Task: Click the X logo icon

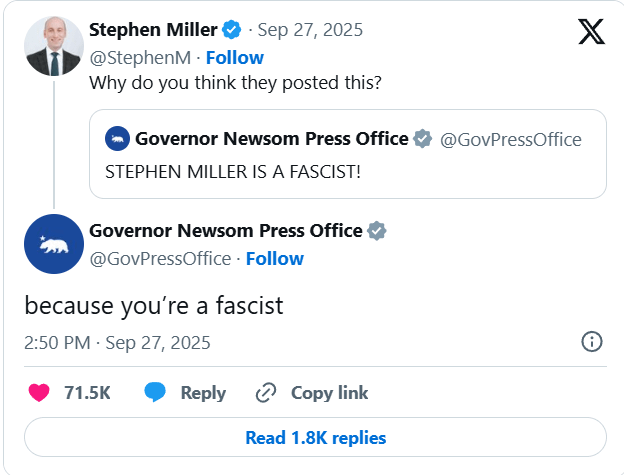Action: (592, 32)
